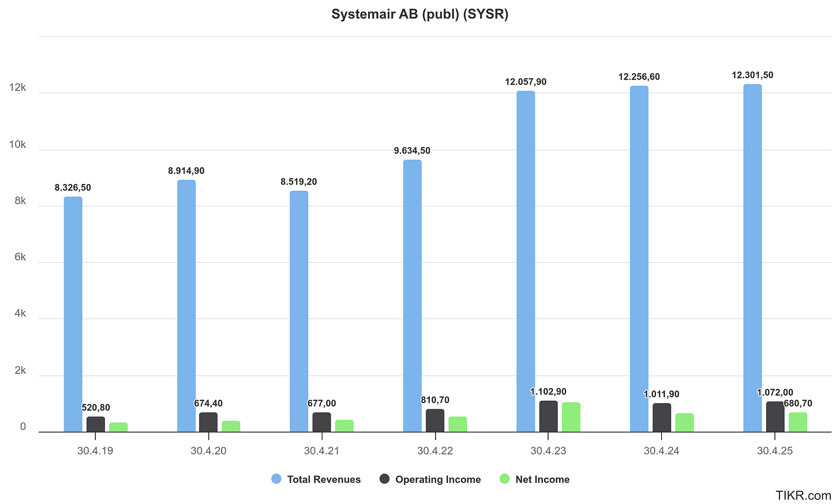The height and width of the screenshot is (504, 840).
Task: Toggle the Net Income legend item
Action: click(534, 479)
